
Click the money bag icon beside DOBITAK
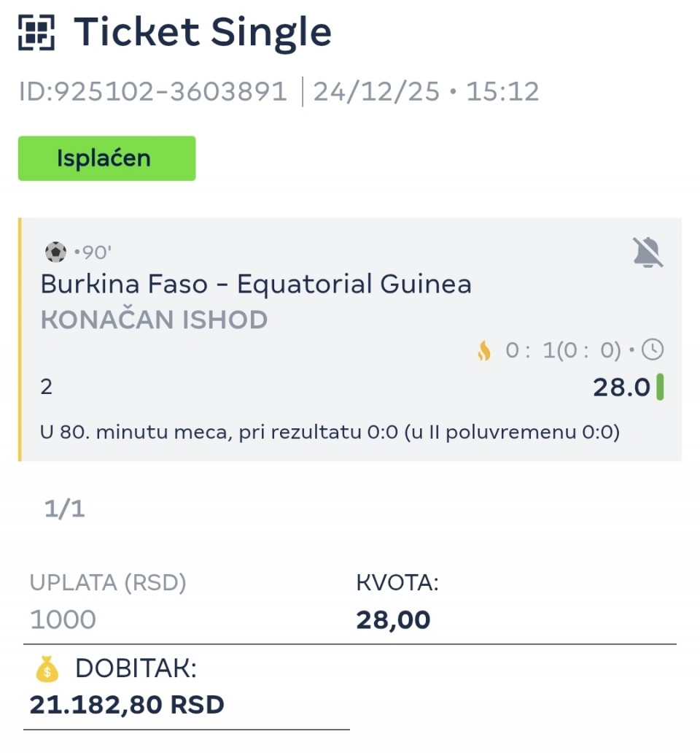(x=47, y=668)
